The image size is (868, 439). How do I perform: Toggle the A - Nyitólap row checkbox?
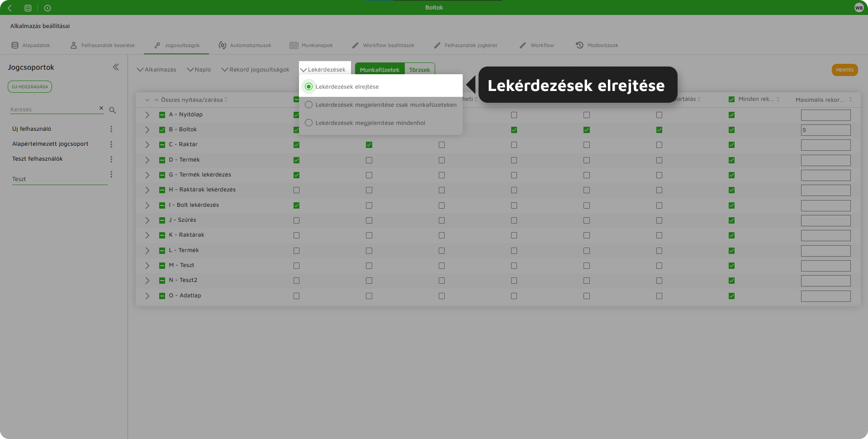pyautogui.click(x=162, y=115)
